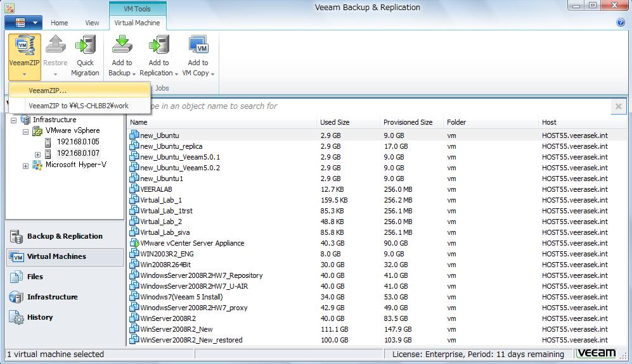Click the Backup & Replication pane icon
The image size is (632, 364).
pyautogui.click(x=16, y=236)
